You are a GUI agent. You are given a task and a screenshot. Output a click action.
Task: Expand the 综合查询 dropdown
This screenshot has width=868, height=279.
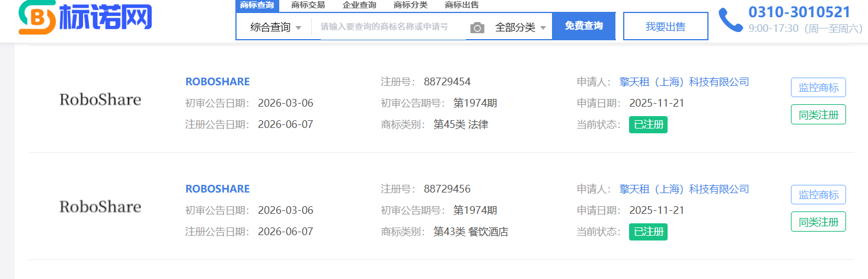coord(276,27)
